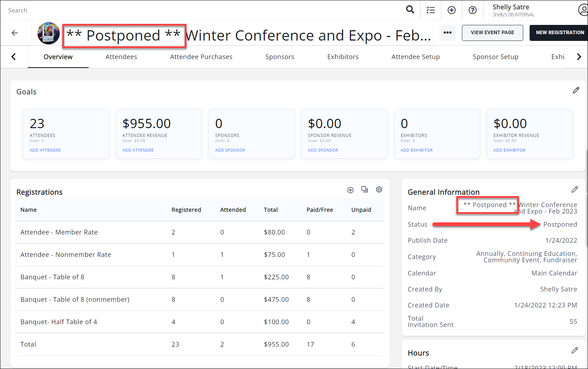Switch to the Attendees tab

(121, 57)
